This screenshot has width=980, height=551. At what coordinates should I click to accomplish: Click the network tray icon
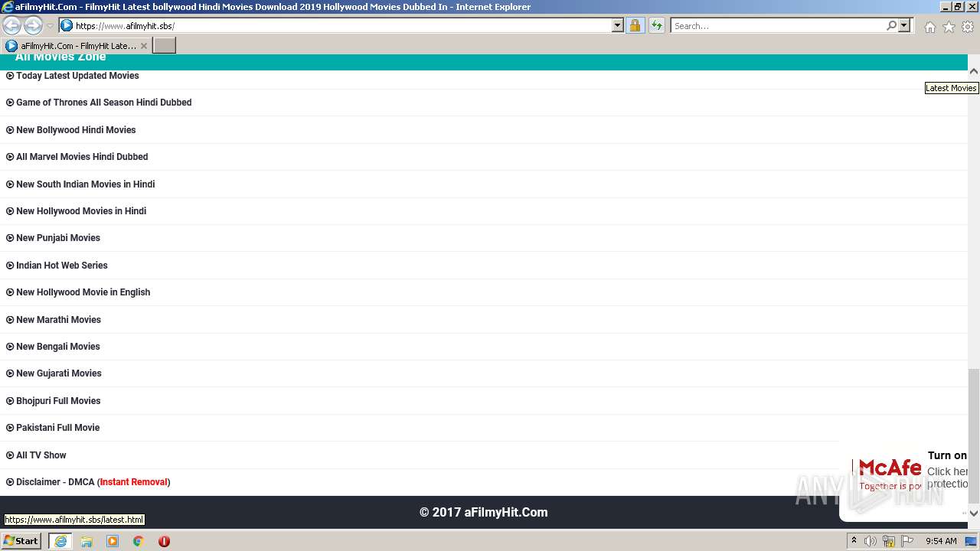coord(889,541)
